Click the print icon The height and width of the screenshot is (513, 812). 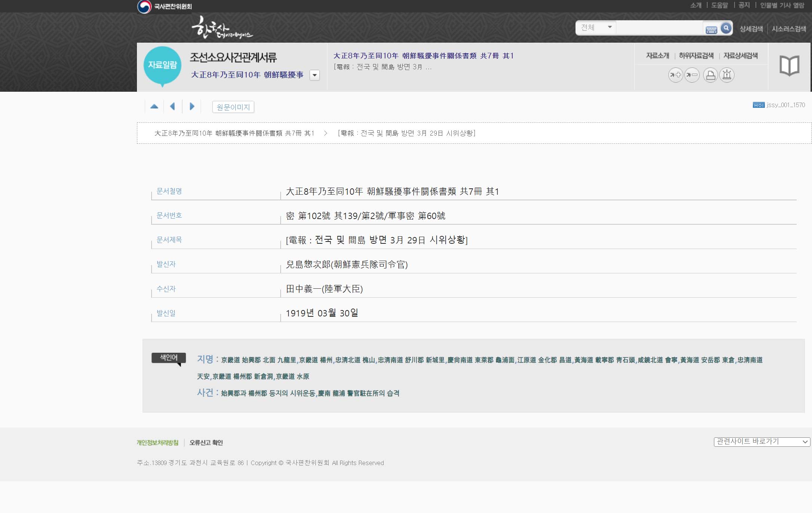(710, 75)
